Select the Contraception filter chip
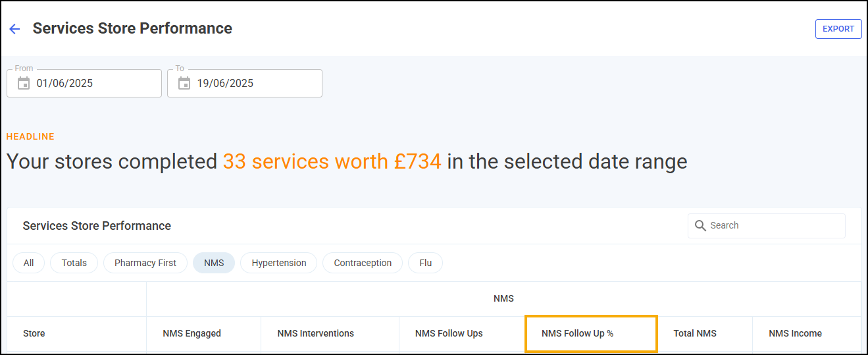This screenshot has height=355, width=868. (363, 263)
